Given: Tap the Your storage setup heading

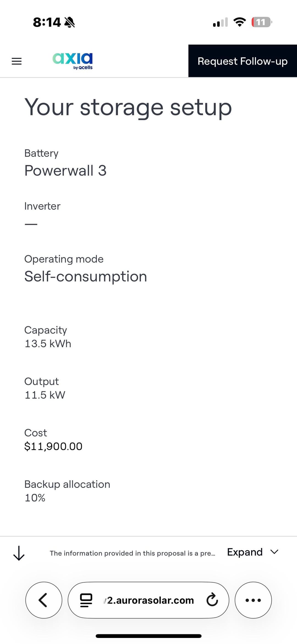Looking at the screenshot, I should (x=128, y=107).
